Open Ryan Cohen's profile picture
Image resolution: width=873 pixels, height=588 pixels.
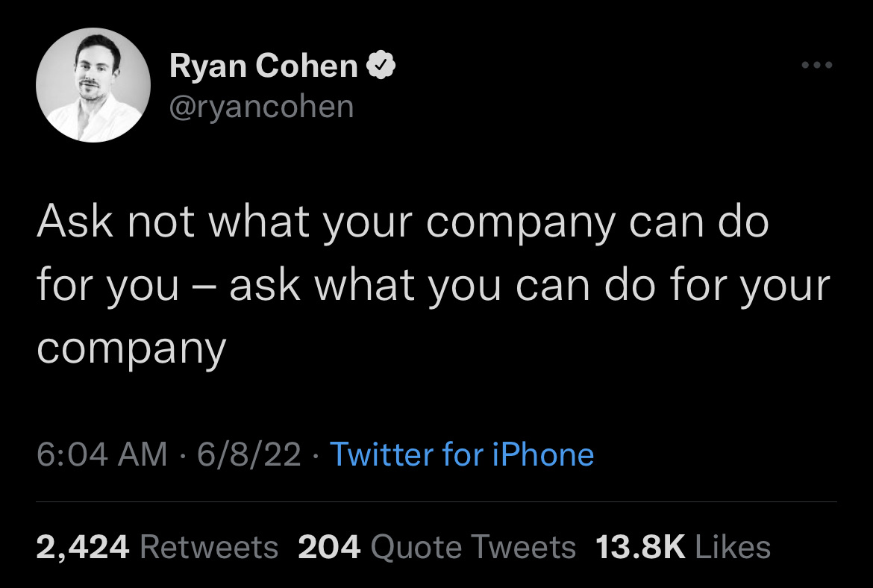click(93, 85)
